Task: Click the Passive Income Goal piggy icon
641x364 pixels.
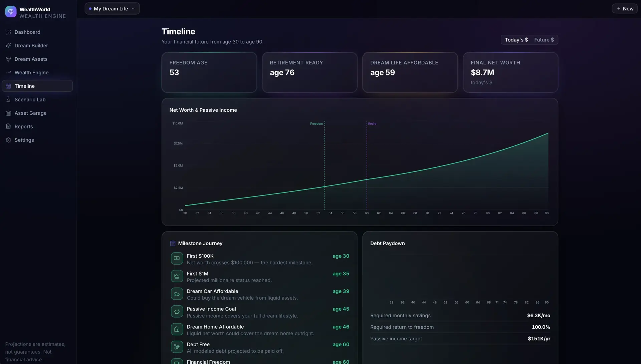Action: (x=177, y=311)
